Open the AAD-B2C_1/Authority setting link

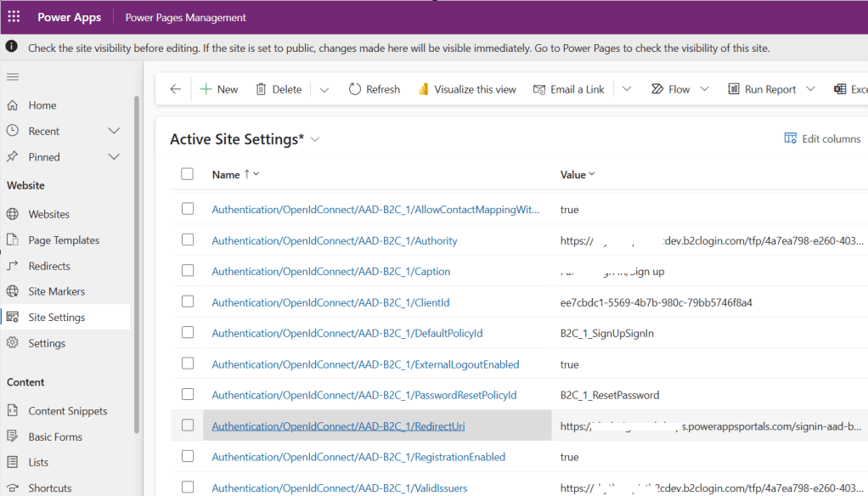(335, 240)
